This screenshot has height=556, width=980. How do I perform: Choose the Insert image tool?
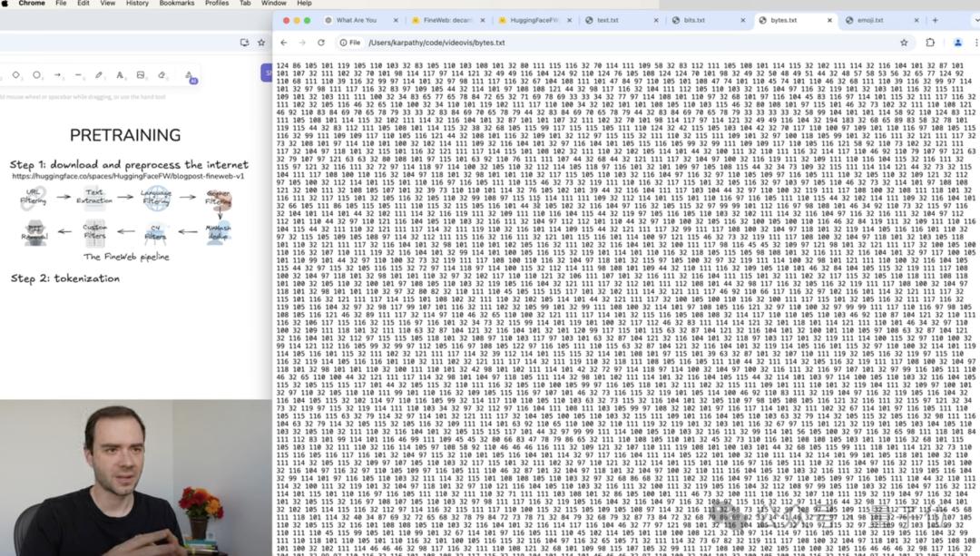(x=141, y=75)
